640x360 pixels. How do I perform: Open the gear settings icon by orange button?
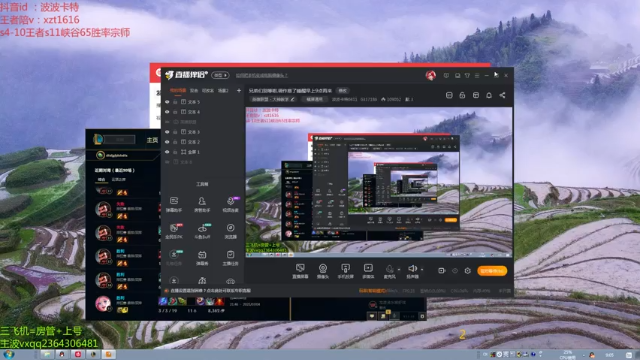click(468, 271)
